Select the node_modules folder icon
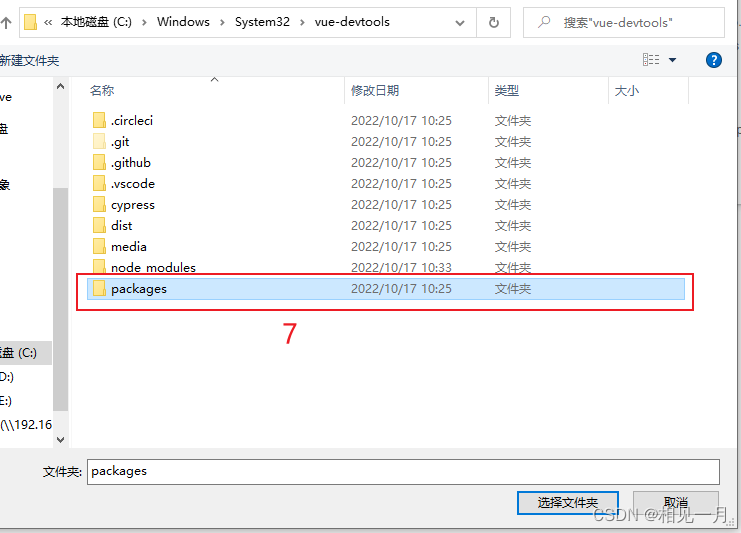Image resolution: width=741 pixels, height=533 pixels. click(99, 266)
